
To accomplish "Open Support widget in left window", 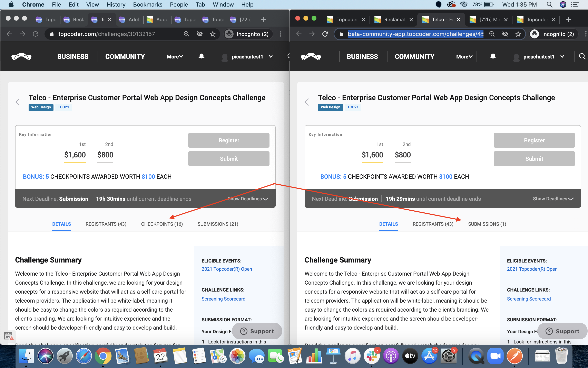I will coord(257,331).
